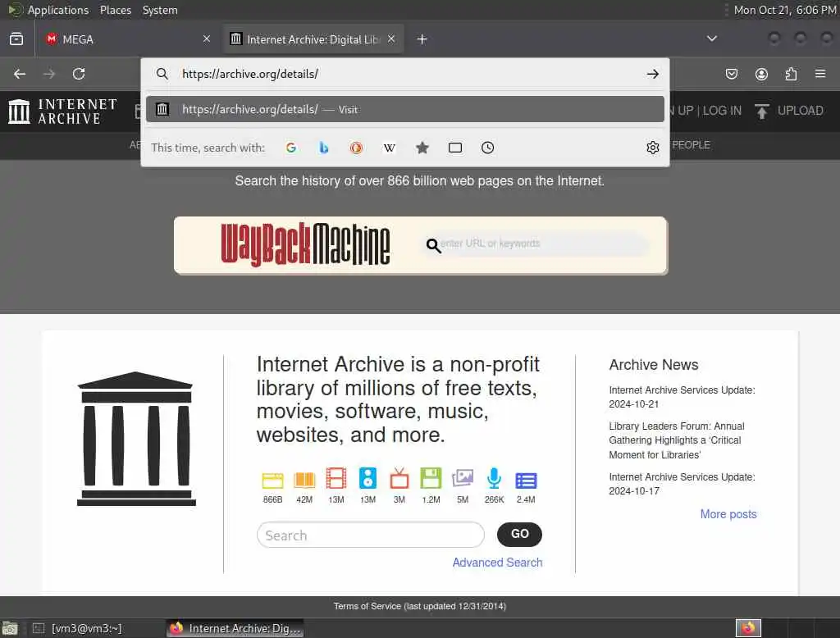The width and height of the screenshot is (840, 638).
Task: Reload the page with the refresh icon
Action: click(79, 74)
